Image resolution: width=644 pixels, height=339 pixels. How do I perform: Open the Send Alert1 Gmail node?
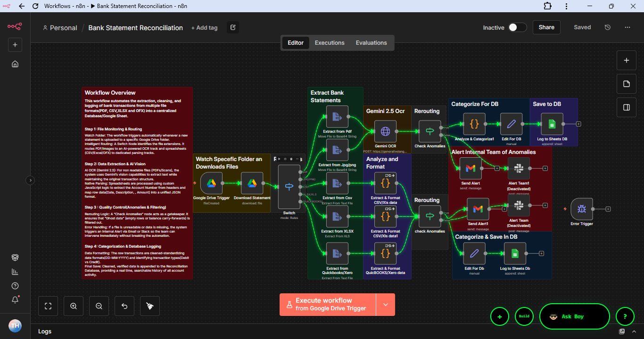tap(478, 209)
